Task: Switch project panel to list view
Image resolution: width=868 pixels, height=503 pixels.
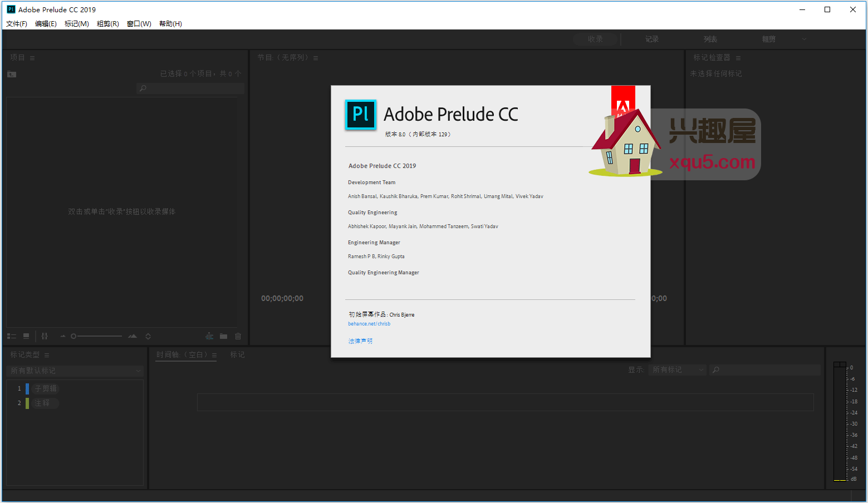Action: 11,336
